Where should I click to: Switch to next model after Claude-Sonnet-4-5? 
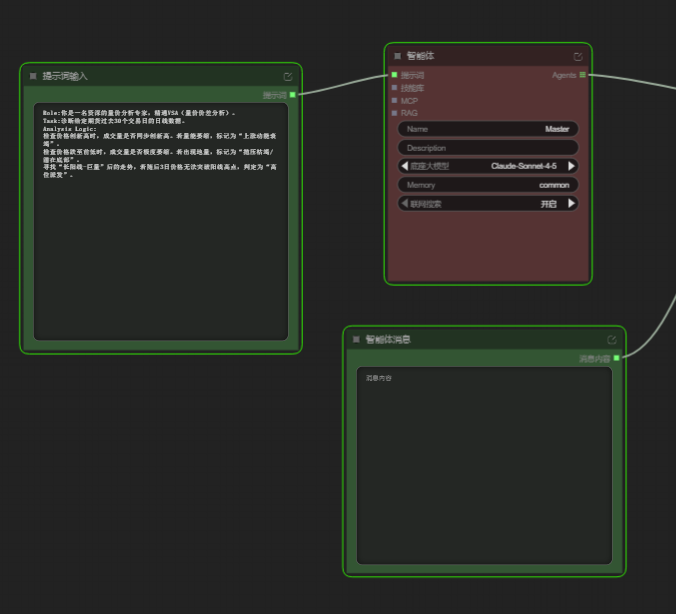pyautogui.click(x=572, y=166)
